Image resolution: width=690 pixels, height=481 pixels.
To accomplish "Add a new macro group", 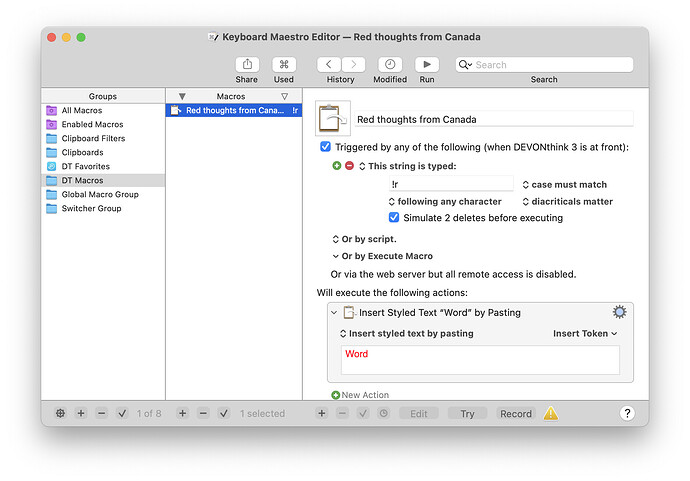I will click(x=81, y=413).
